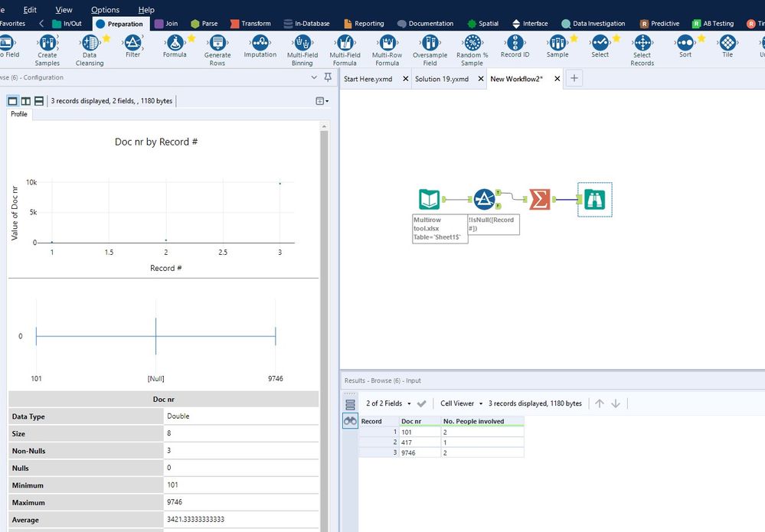The width and height of the screenshot is (765, 532).
Task: Select the Summarize node on canvas
Action: (x=540, y=200)
